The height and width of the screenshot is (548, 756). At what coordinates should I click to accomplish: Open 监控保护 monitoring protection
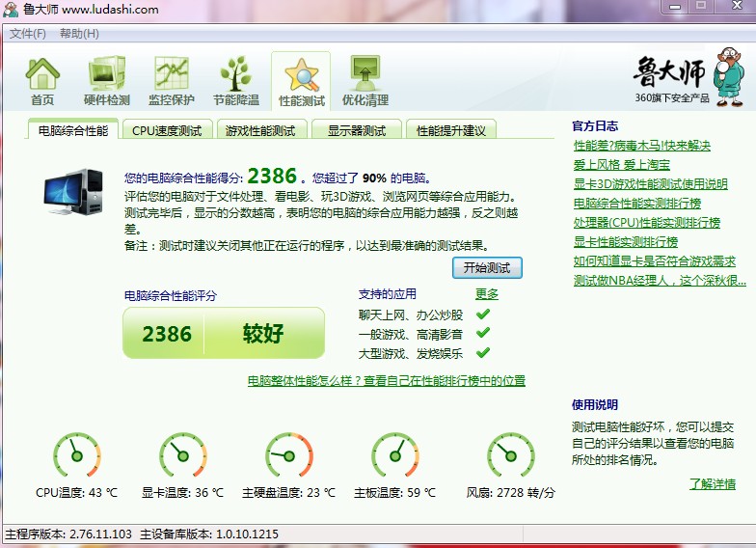coord(172,81)
